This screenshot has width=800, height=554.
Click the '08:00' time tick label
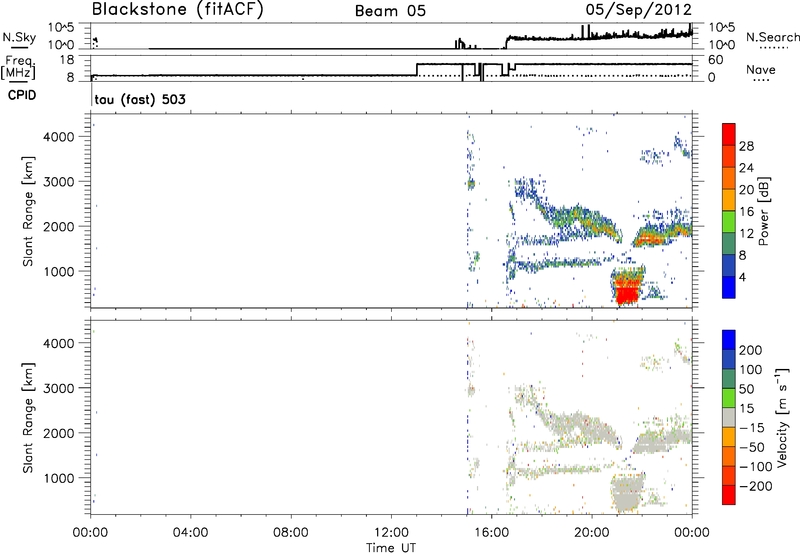[291, 533]
